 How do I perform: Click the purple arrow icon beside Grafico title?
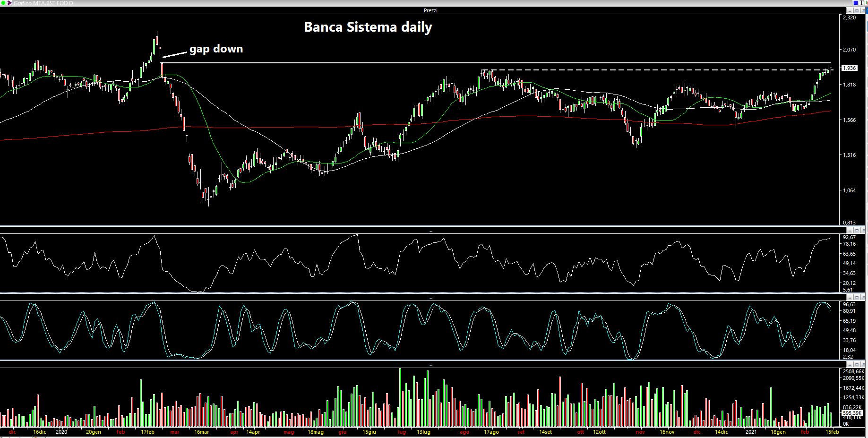9,3
